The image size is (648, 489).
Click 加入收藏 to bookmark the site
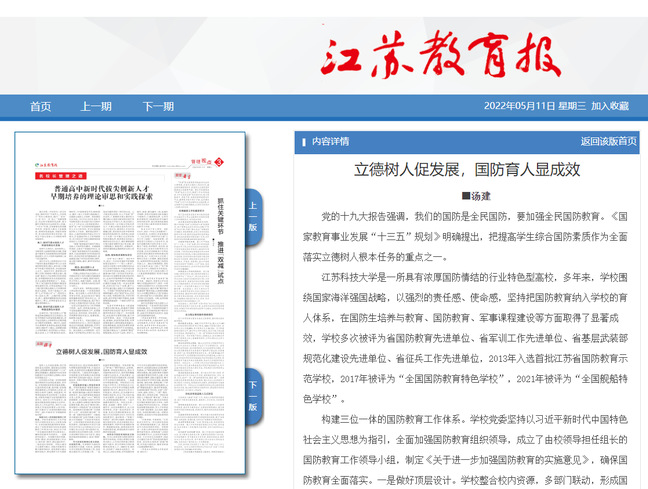coord(609,106)
